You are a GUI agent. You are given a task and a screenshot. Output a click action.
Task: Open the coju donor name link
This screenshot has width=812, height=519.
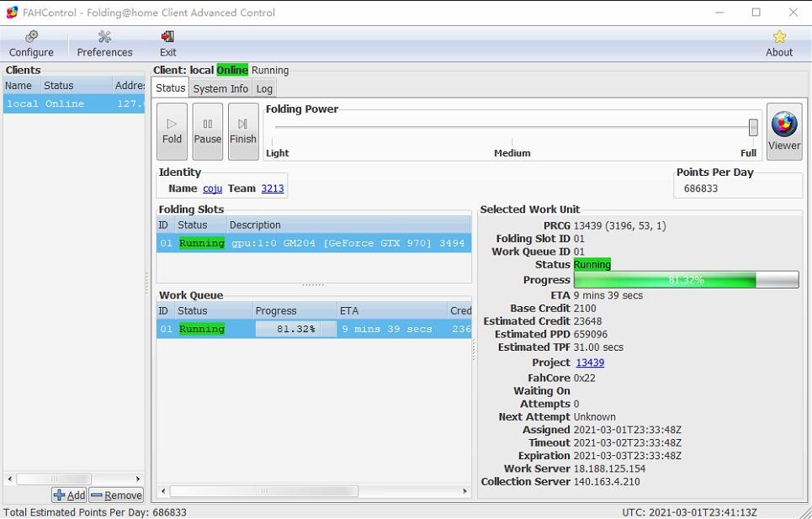pos(212,188)
